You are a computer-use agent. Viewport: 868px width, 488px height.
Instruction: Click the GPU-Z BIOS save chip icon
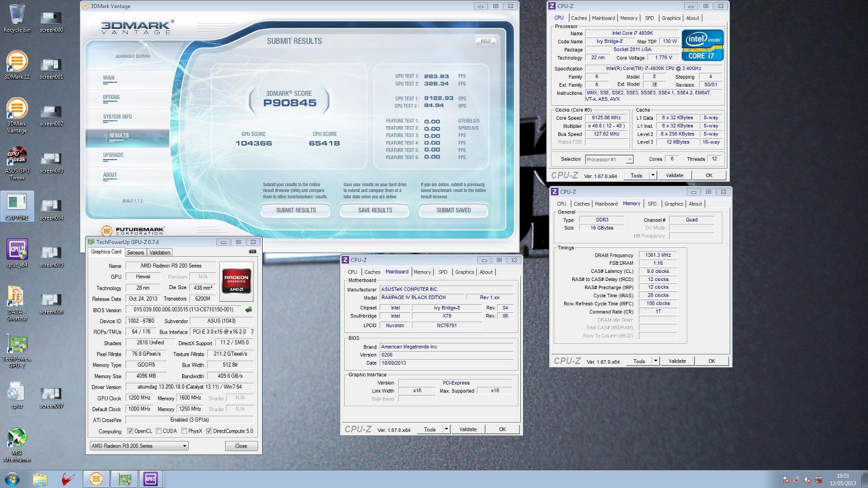[x=249, y=309]
